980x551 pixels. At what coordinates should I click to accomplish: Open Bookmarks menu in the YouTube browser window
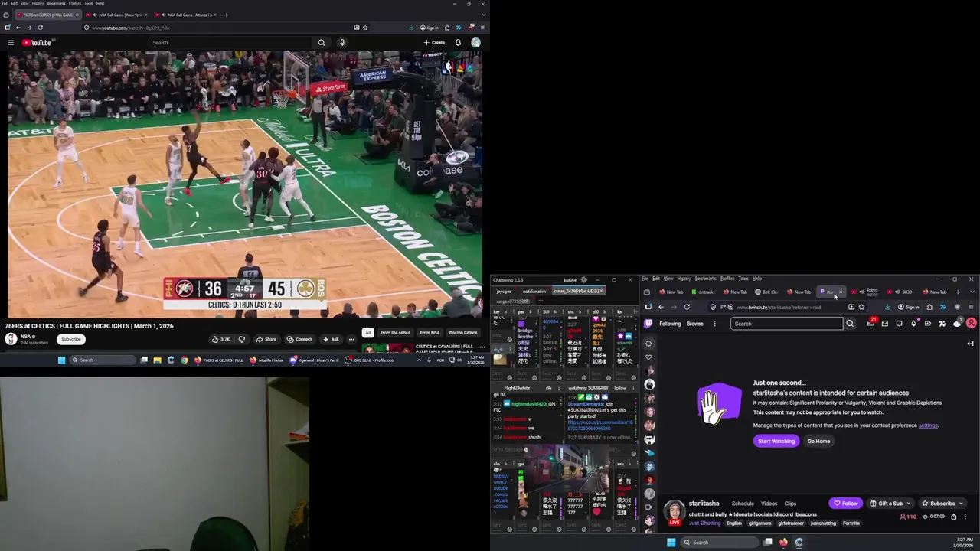(x=57, y=3)
